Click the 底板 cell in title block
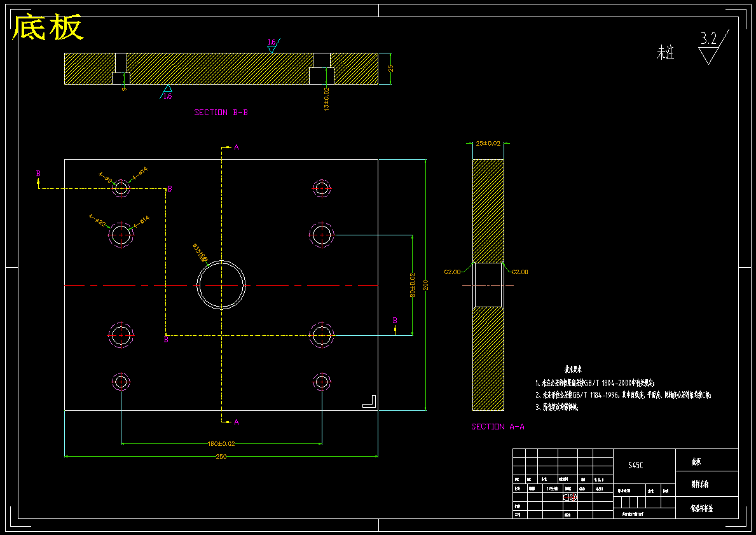Screen dimensions: 756x535 pos(707,460)
